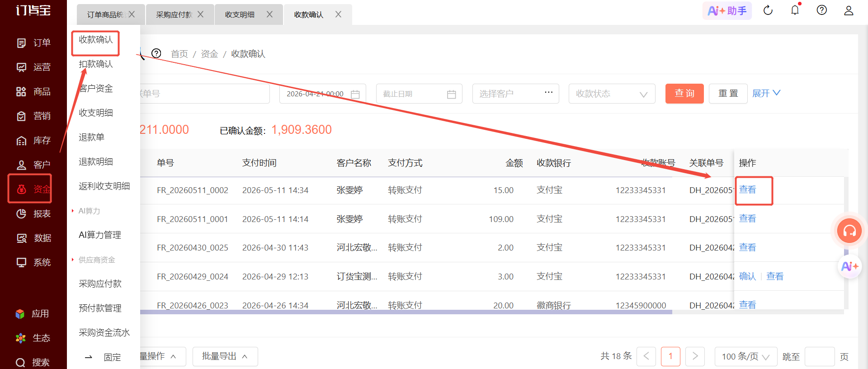Select 客户资金 in the submenu
868x369 pixels.
coord(96,89)
